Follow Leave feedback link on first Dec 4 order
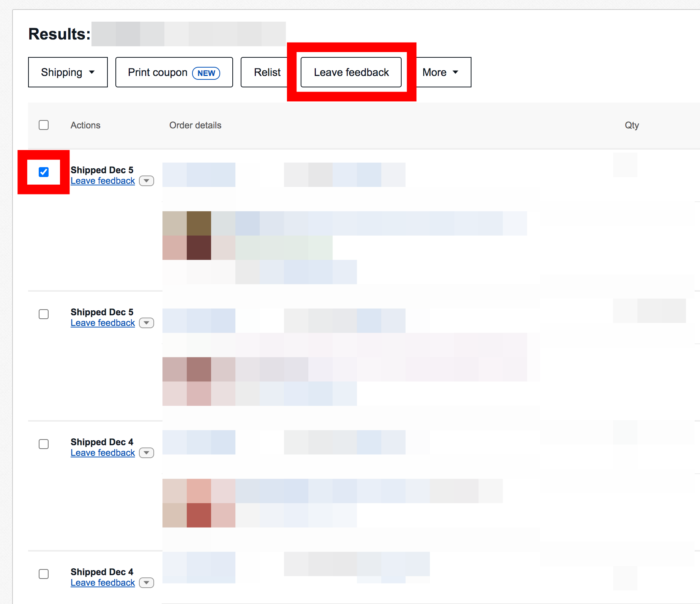Viewport: 700px width, 604px height. coord(102,453)
